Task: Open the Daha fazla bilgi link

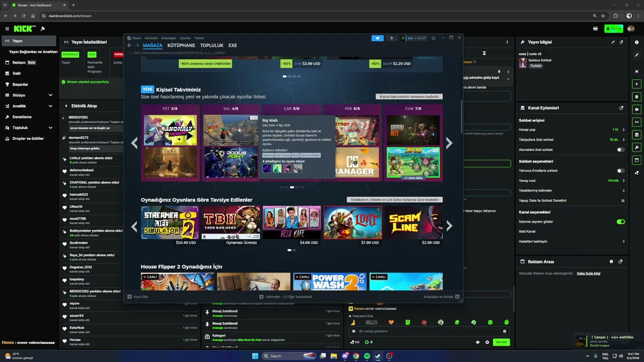Action: pos(588,274)
